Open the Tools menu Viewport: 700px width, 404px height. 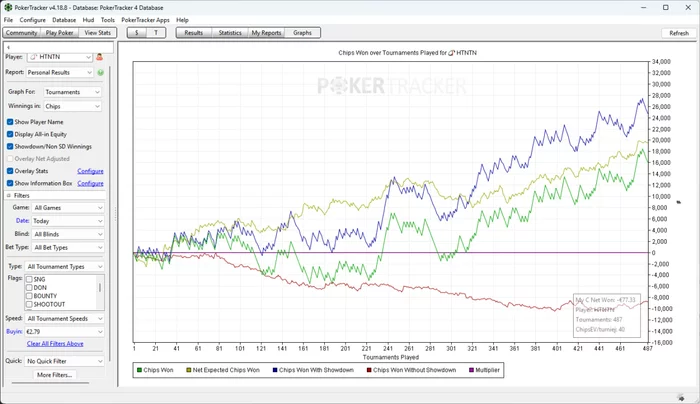[x=108, y=20]
